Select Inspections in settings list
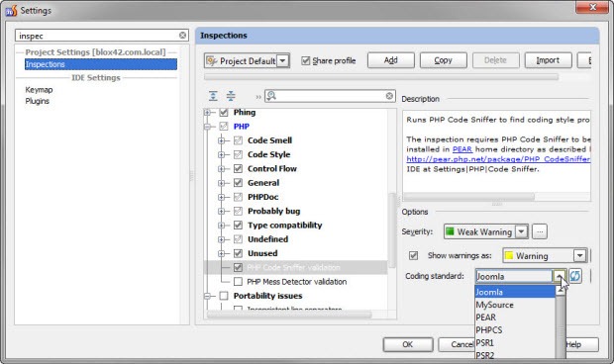 [101, 64]
